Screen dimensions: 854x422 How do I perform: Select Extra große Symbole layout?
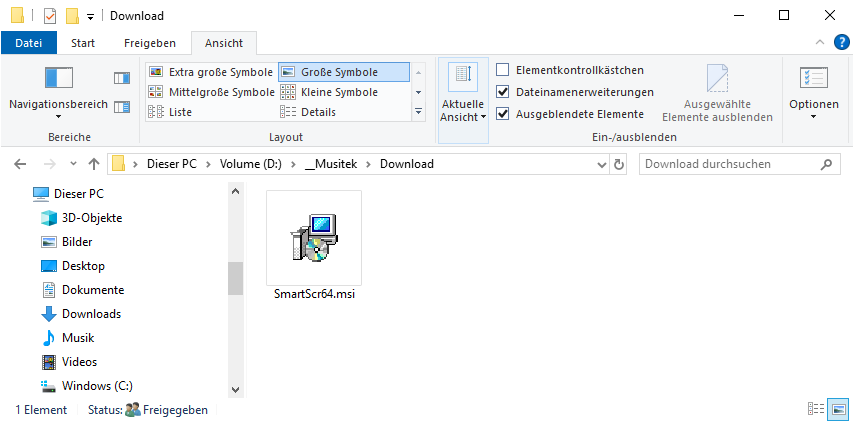pyautogui.click(x=210, y=72)
